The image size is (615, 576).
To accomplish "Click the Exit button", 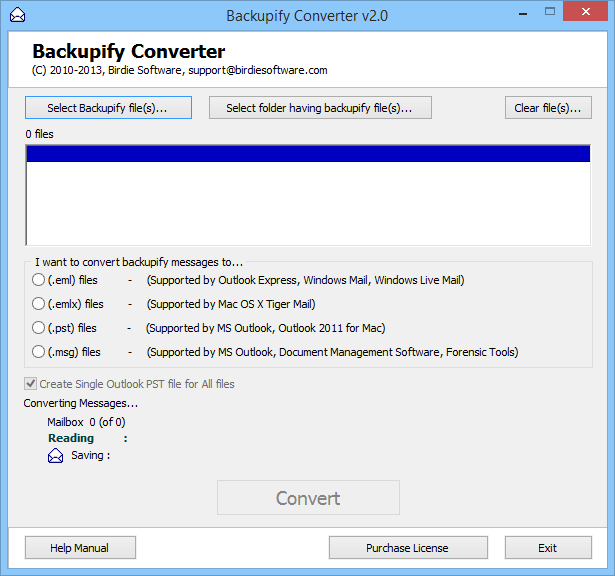I will click(x=548, y=547).
